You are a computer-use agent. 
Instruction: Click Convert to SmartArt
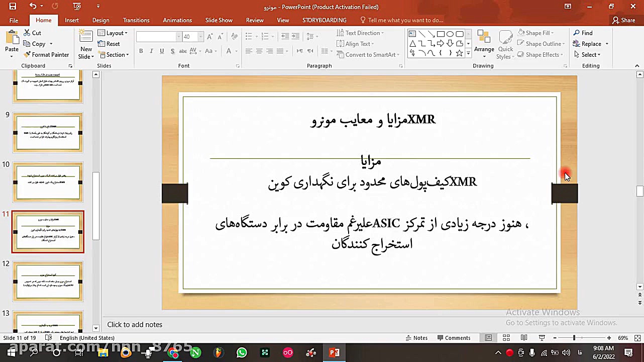[368, 55]
